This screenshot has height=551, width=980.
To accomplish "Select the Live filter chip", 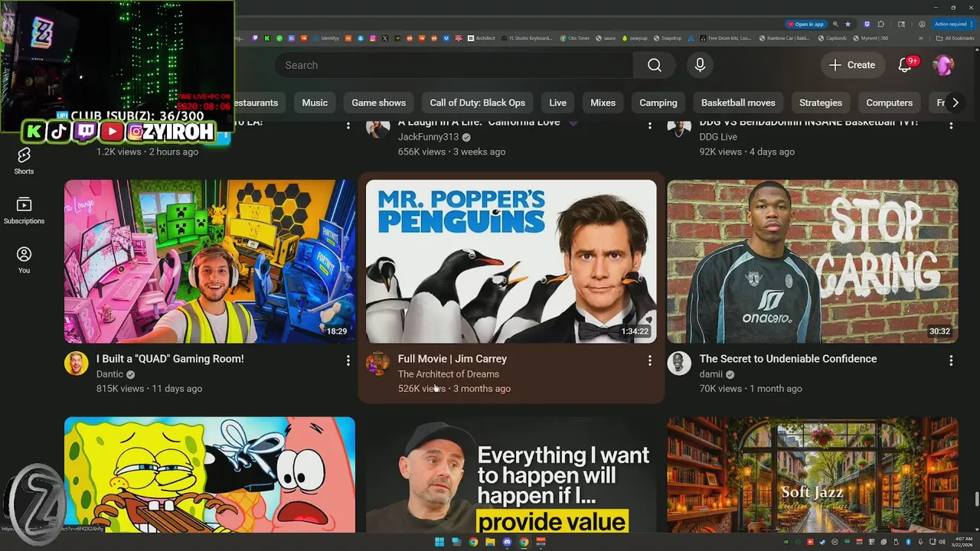I will coord(557,103).
